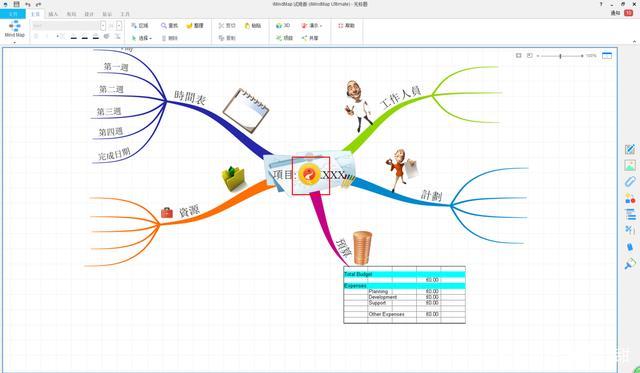Select the 第四週 sub-branch
Viewport: 640px width, 373px height.
tap(111, 132)
